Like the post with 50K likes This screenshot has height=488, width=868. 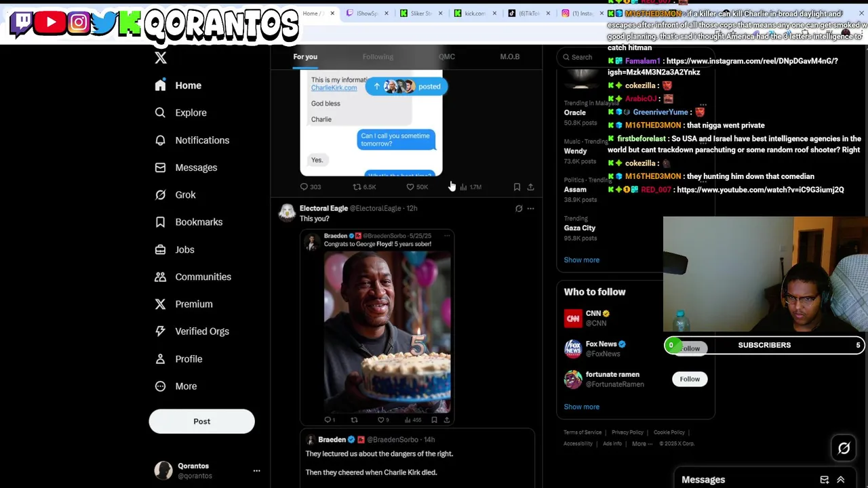[x=417, y=187]
